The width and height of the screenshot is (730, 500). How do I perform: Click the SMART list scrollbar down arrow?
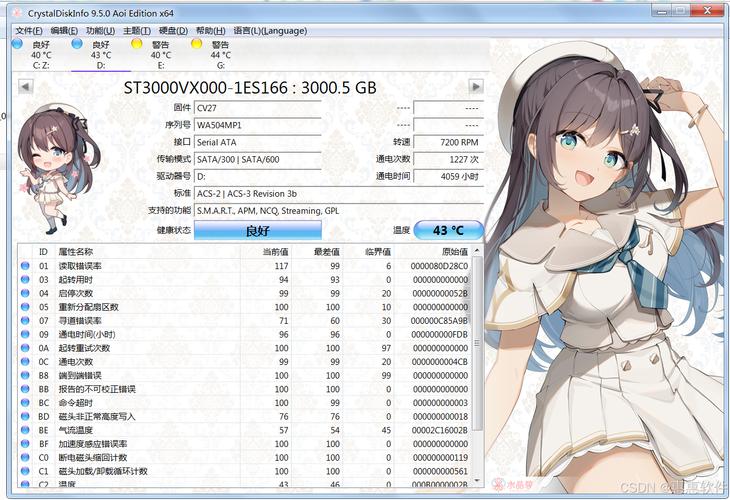[477, 480]
